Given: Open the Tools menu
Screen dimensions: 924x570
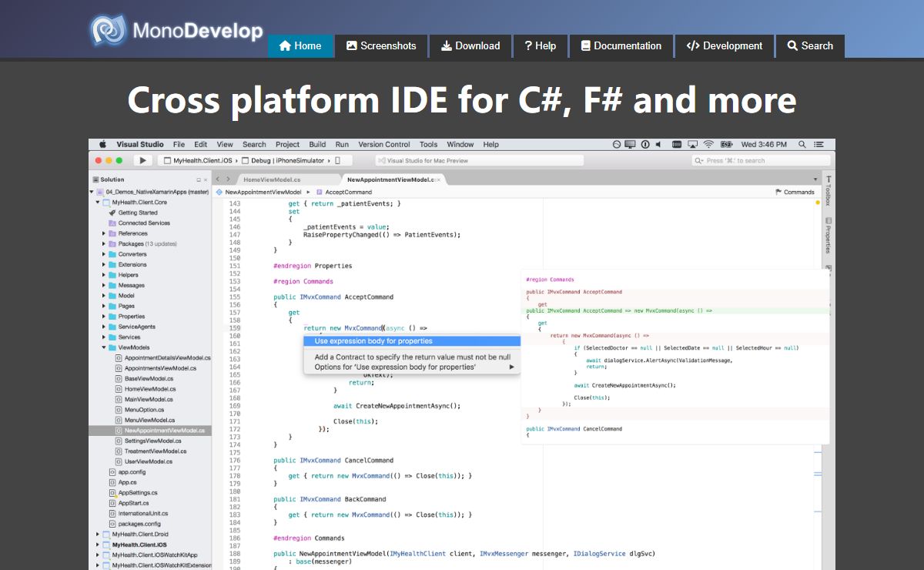Looking at the screenshot, I should point(428,144).
